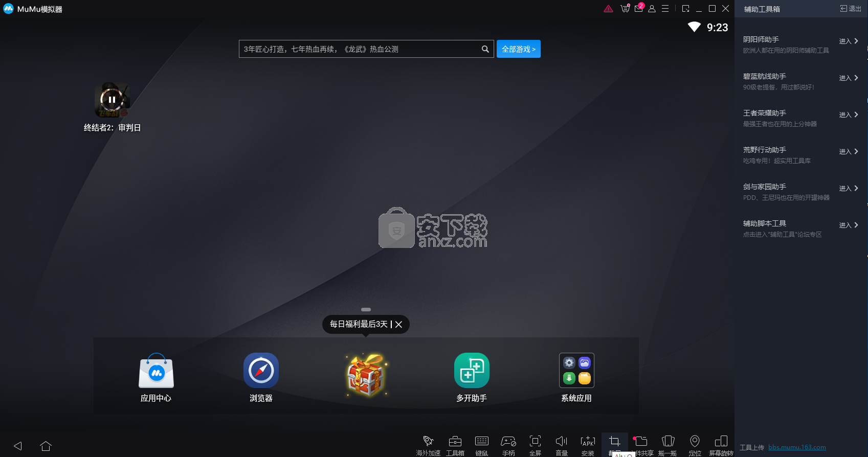868x457 pixels.
Task: Toggle 全屏 fullscreen mode
Action: (535, 441)
